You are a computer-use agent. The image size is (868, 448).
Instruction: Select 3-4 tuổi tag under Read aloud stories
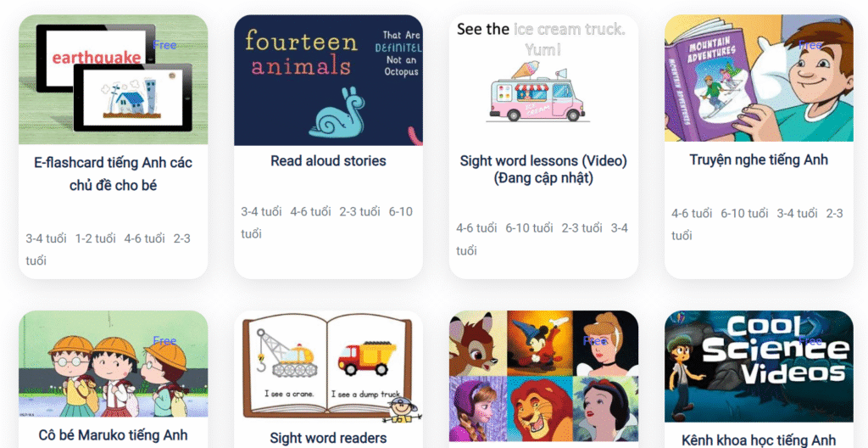261,212
